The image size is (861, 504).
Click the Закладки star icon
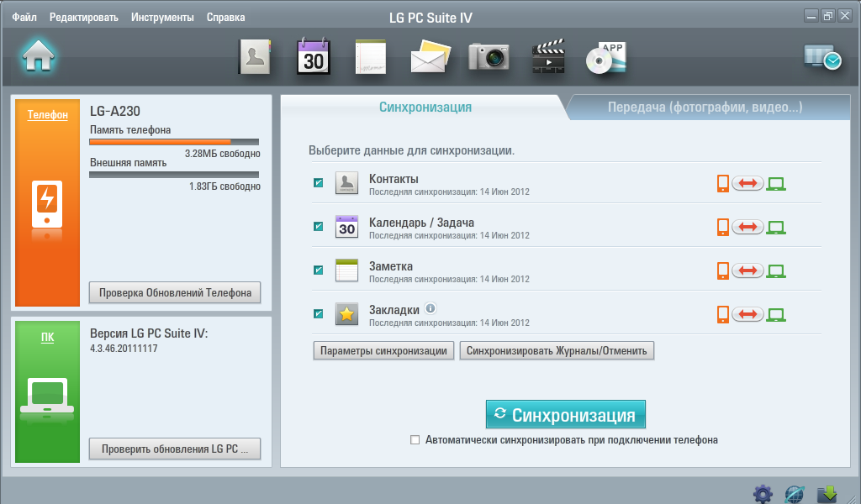point(346,313)
